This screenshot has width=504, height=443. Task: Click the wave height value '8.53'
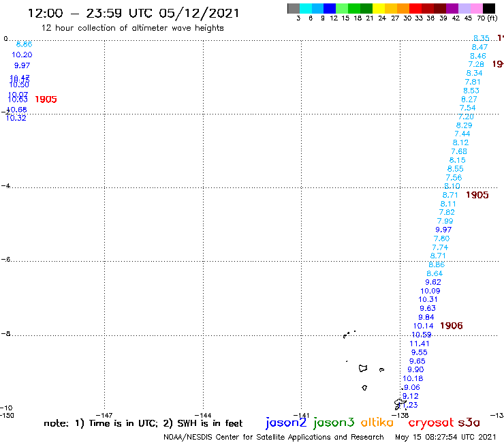coord(471,91)
